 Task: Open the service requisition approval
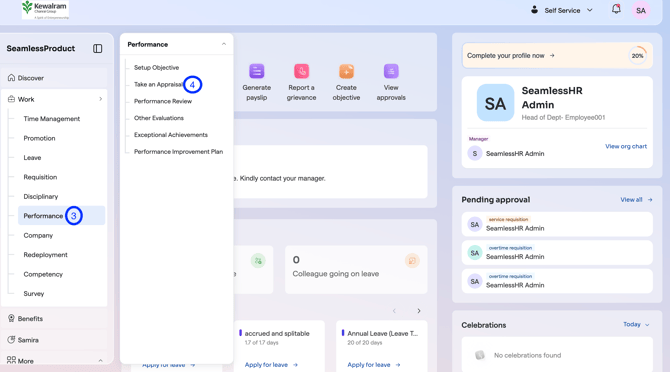click(557, 224)
